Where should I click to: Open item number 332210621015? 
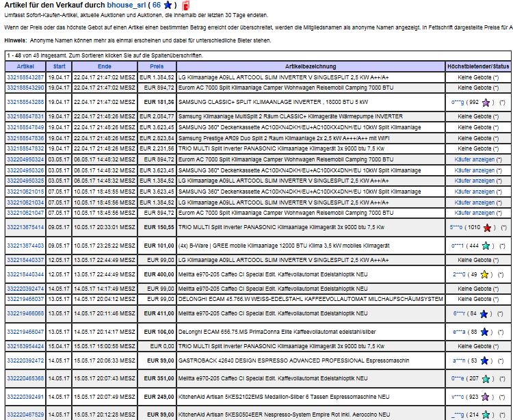tap(25, 192)
